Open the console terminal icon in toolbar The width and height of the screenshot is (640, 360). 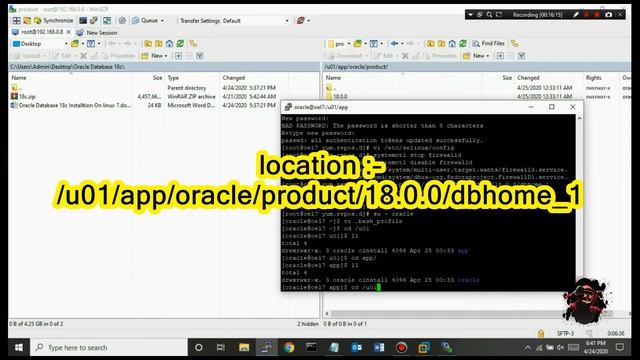tap(83, 20)
